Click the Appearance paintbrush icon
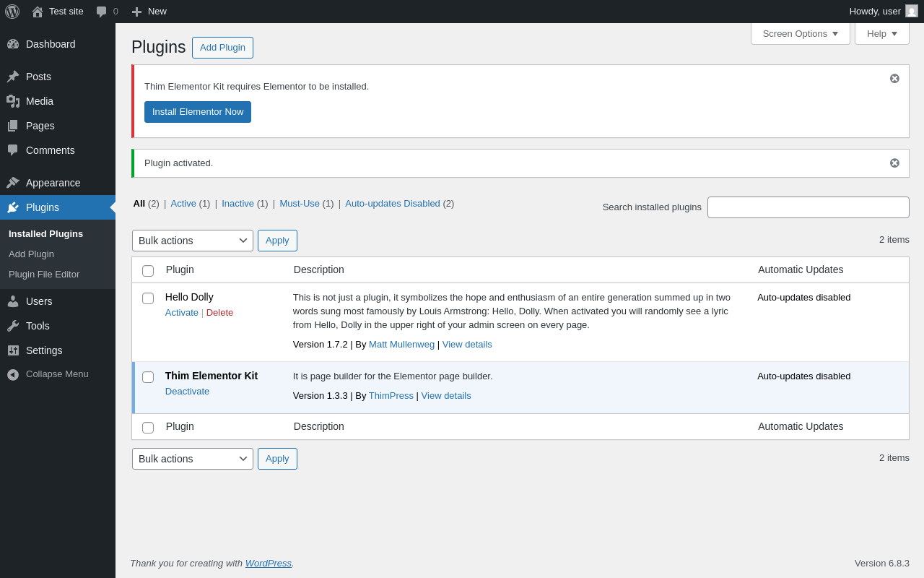The height and width of the screenshot is (578, 924). (x=13, y=183)
